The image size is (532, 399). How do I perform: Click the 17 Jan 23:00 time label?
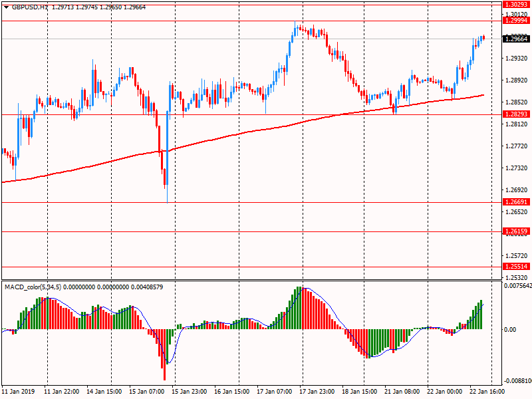point(317,391)
